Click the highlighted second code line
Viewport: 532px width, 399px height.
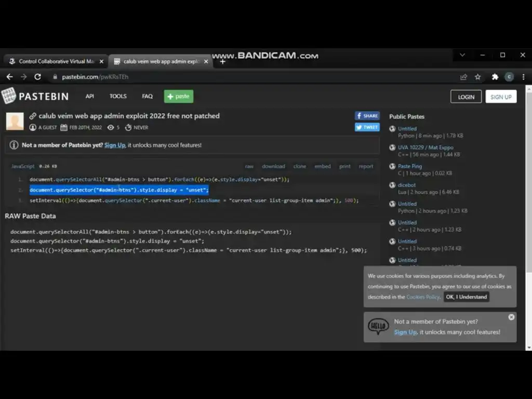point(119,190)
